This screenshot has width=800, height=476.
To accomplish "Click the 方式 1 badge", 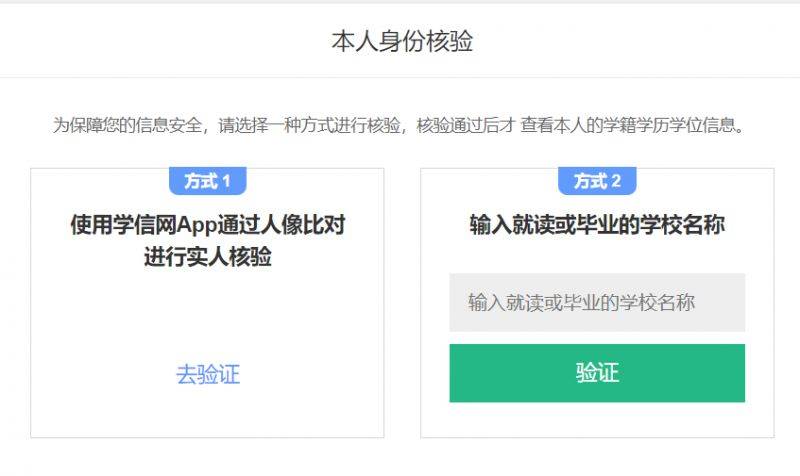I will click(208, 181).
